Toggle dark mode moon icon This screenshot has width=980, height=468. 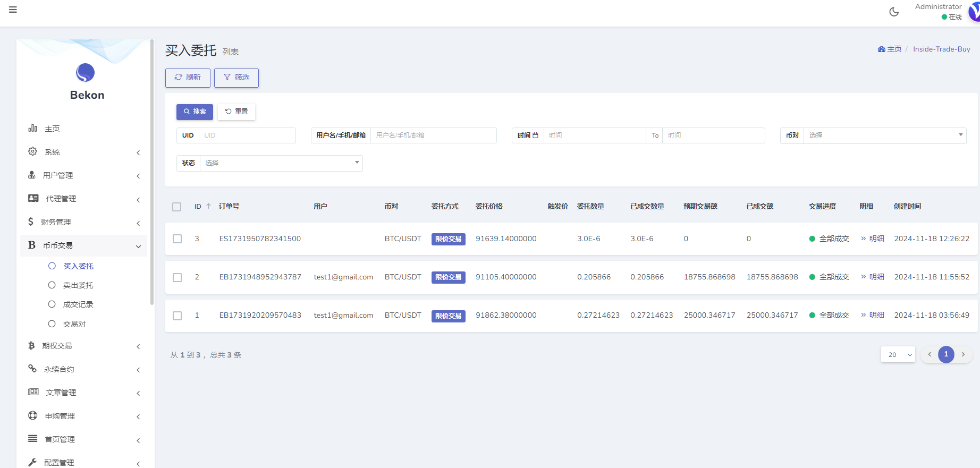point(894,12)
